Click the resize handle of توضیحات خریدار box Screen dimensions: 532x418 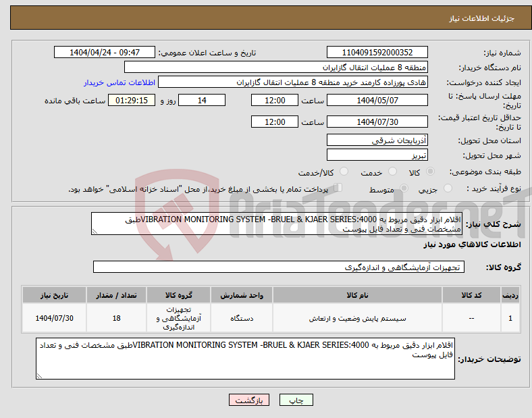click(39, 376)
